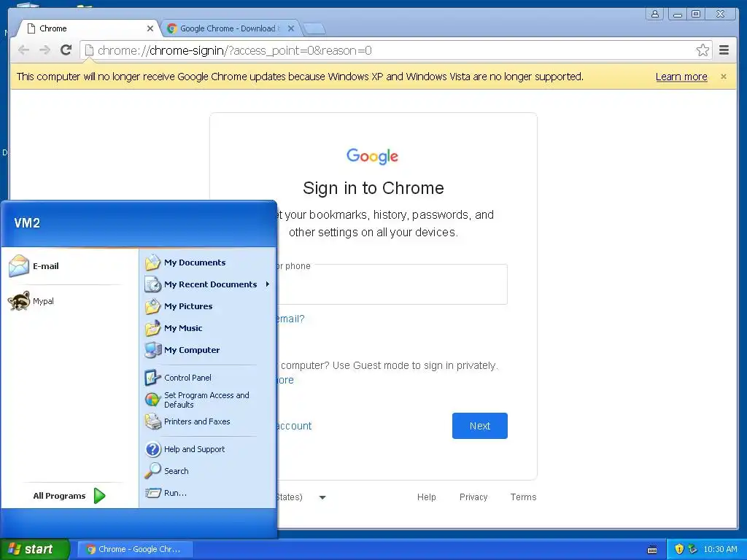
Task: Open the Forgot email link
Action: 290,319
